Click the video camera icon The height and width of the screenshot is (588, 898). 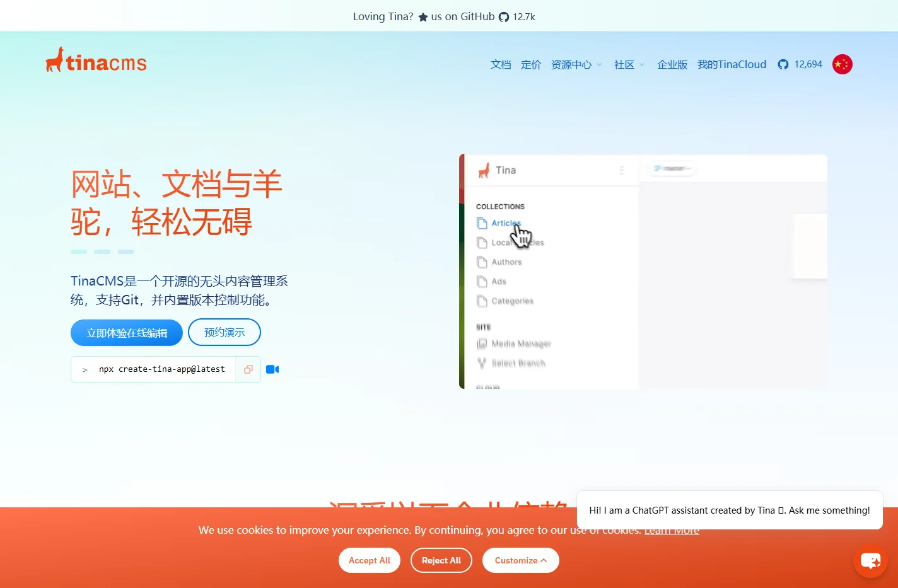272,369
